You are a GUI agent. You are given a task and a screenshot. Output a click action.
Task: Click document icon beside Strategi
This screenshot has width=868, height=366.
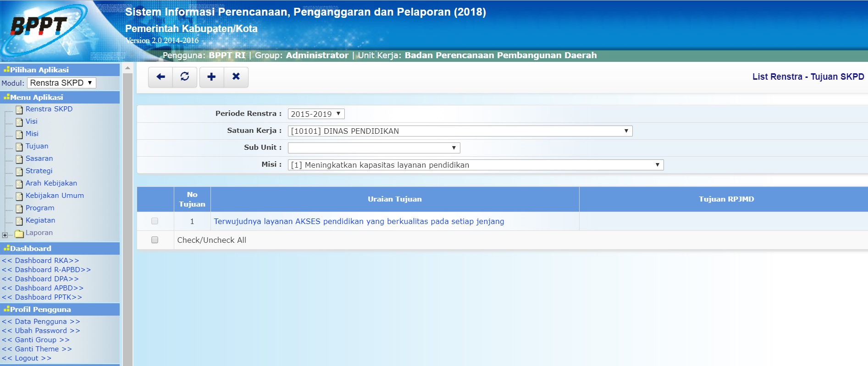19,171
